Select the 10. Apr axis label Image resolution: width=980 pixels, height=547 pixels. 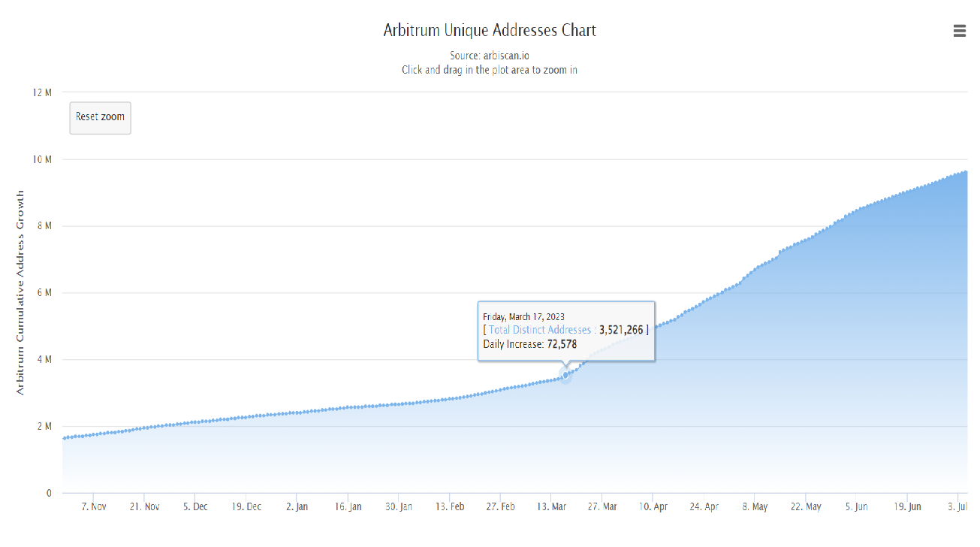[x=653, y=507]
